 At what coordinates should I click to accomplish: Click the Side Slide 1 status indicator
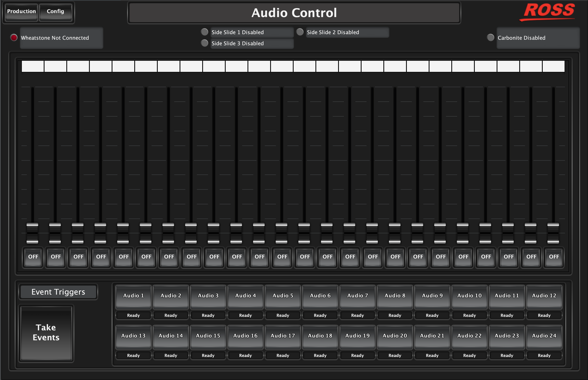point(204,32)
